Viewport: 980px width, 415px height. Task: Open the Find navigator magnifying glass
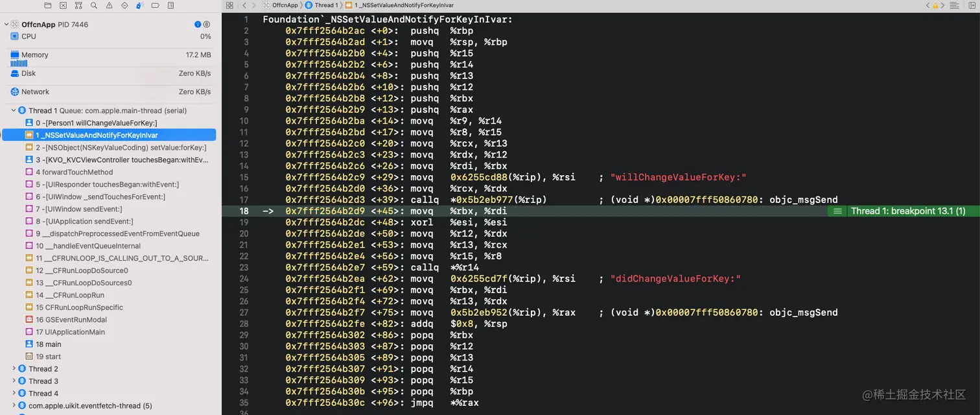coord(95,5)
